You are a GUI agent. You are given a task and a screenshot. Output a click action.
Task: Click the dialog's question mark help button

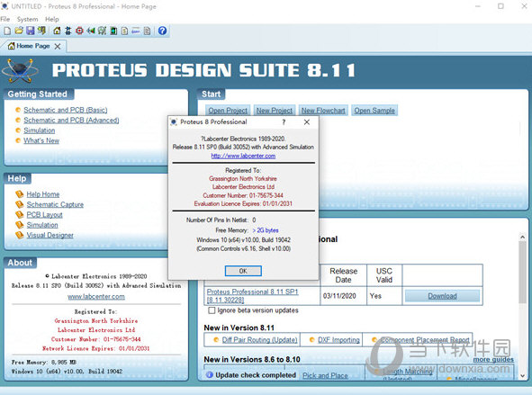tap(284, 122)
